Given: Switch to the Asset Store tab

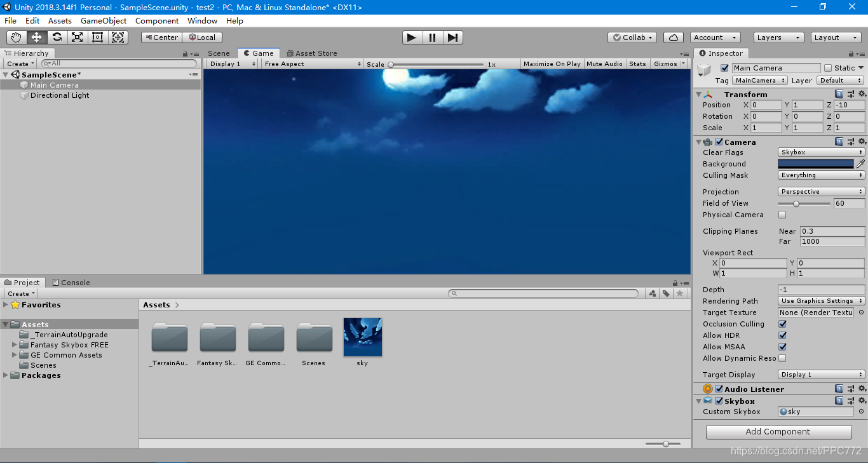Looking at the screenshot, I should [312, 53].
